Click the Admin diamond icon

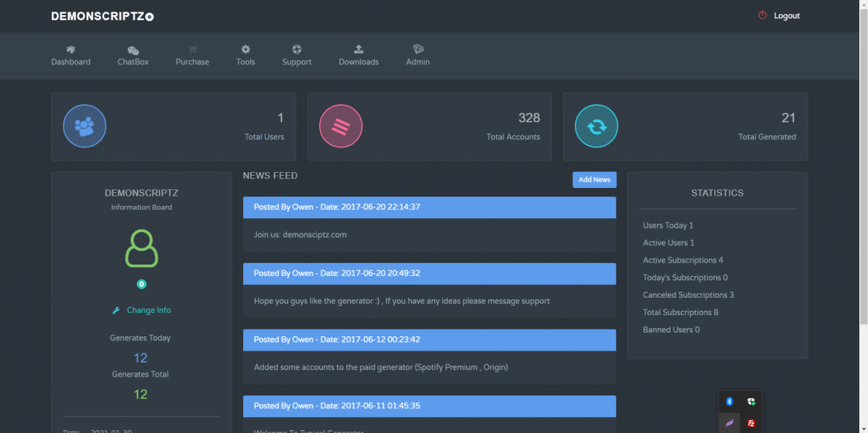coord(418,50)
